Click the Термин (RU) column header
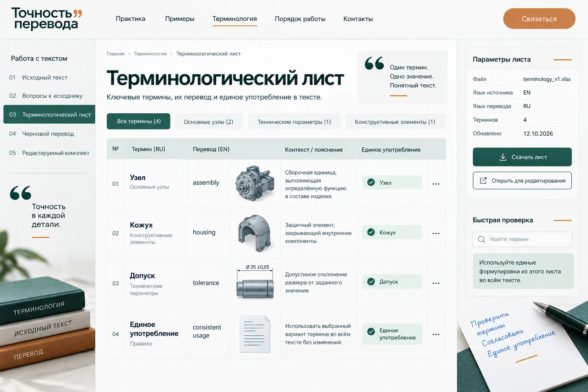Screen dimensions: 588x392 point(149,149)
